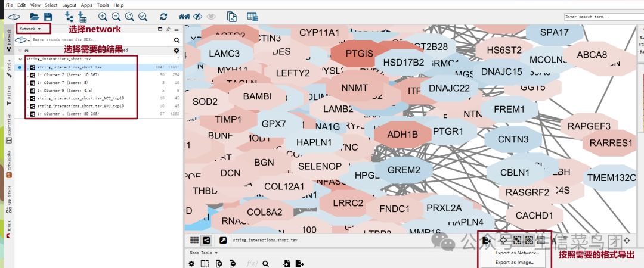Open the View menu
The width and height of the screenshot is (644, 268).
[x=35, y=5]
